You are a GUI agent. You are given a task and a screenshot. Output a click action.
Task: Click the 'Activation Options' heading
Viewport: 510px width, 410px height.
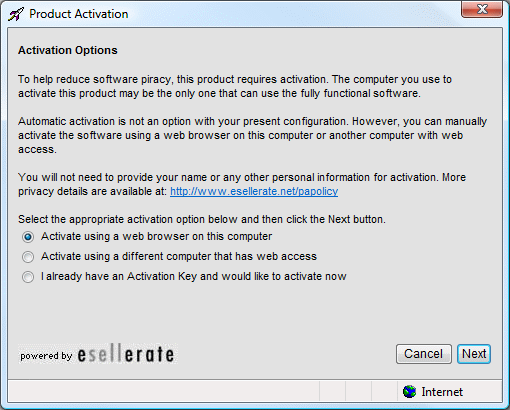click(68, 50)
